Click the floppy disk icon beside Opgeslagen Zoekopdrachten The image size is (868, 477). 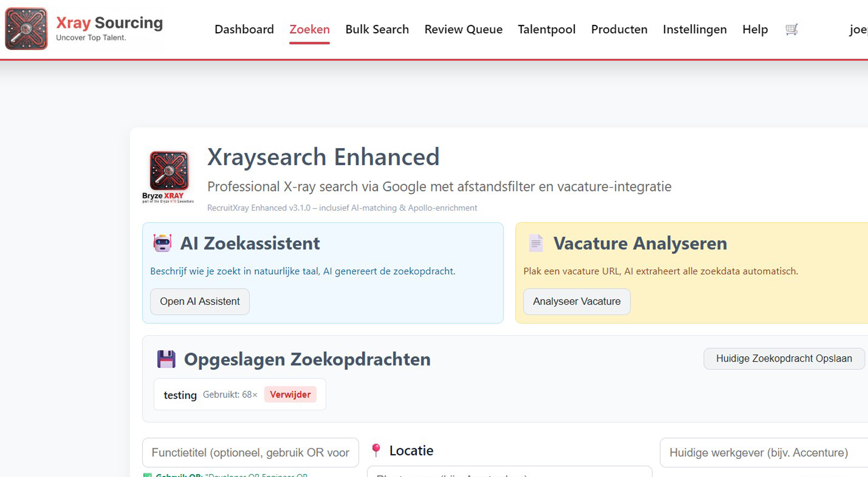click(166, 359)
